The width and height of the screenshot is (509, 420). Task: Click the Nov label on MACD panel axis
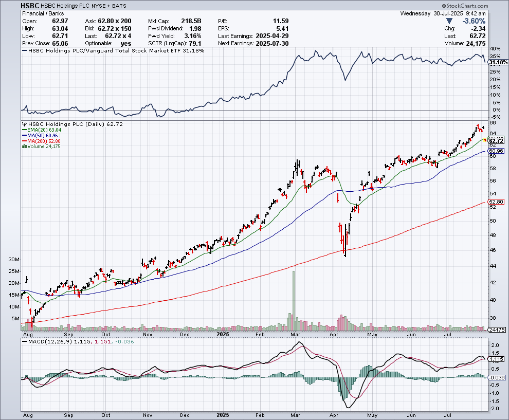[x=148, y=415]
